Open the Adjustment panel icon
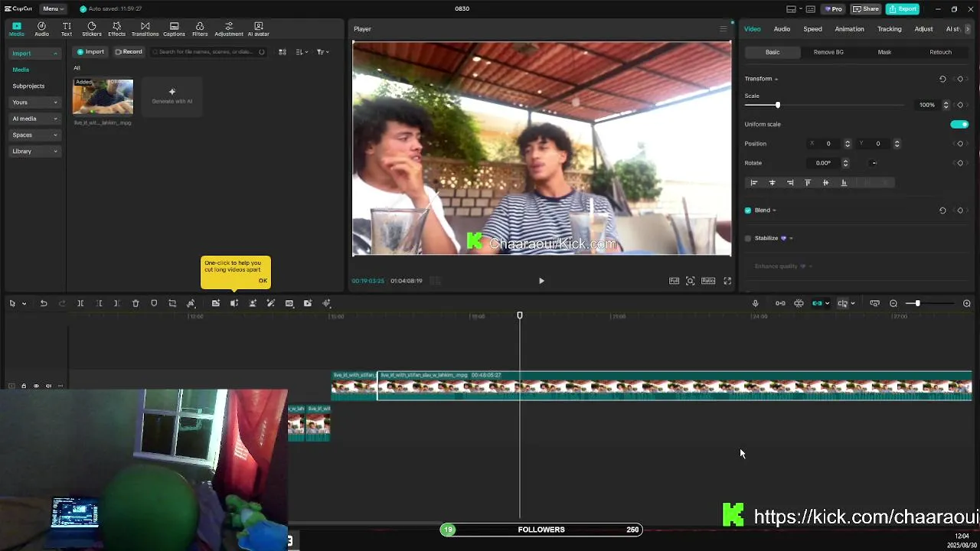 point(228,29)
